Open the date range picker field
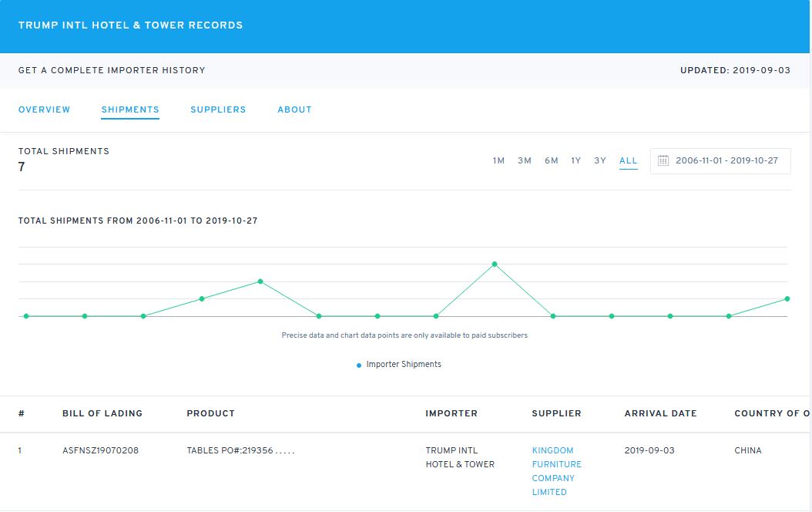 point(726,160)
